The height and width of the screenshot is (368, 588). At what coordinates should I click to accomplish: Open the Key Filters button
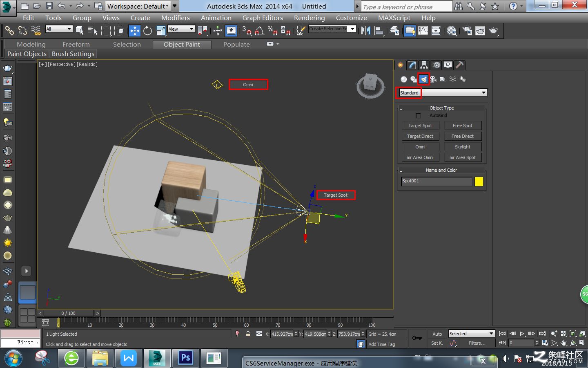click(477, 343)
